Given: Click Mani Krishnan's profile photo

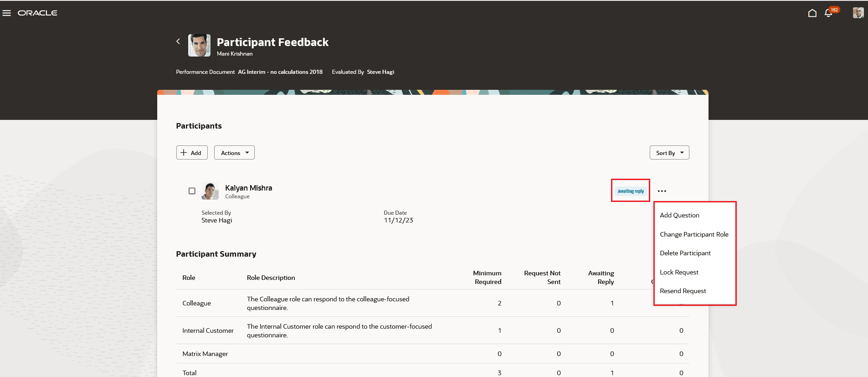Looking at the screenshot, I should tap(199, 45).
